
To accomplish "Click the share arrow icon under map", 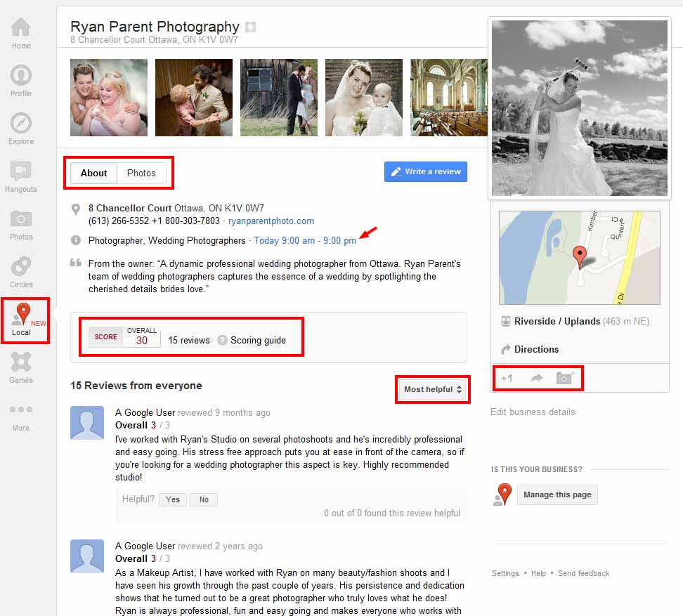I will coord(537,379).
